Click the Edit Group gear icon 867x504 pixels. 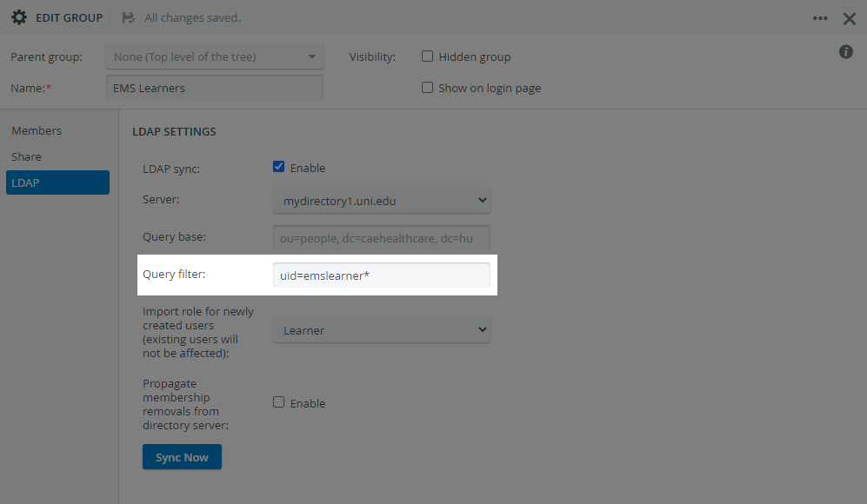(19, 17)
